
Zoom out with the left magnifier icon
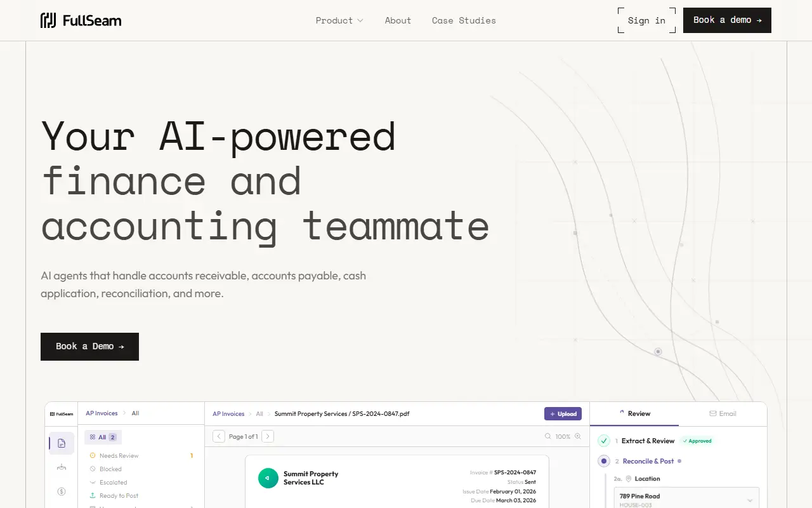point(548,436)
